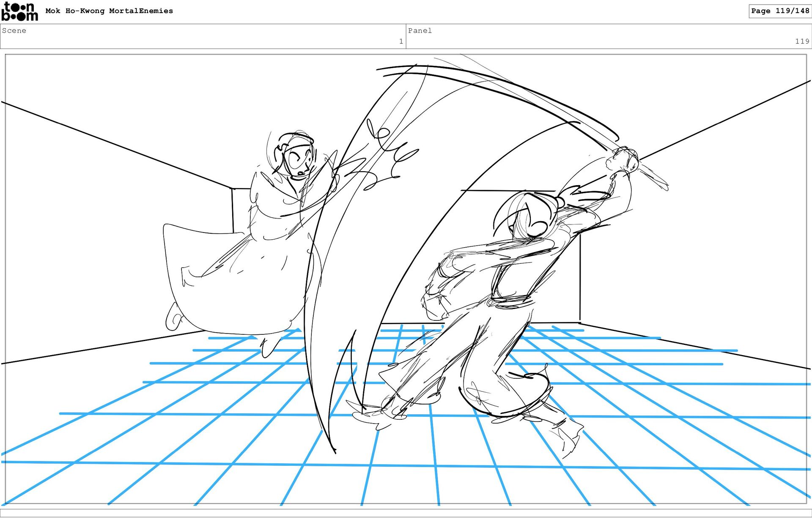
Task: Click scene number 1 in header
Action: [401, 41]
